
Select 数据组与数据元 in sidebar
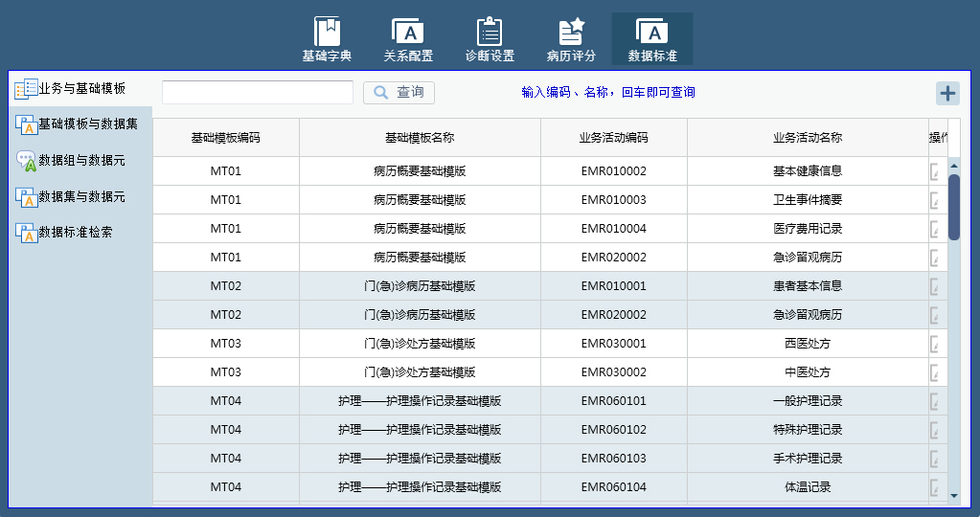tap(80, 161)
